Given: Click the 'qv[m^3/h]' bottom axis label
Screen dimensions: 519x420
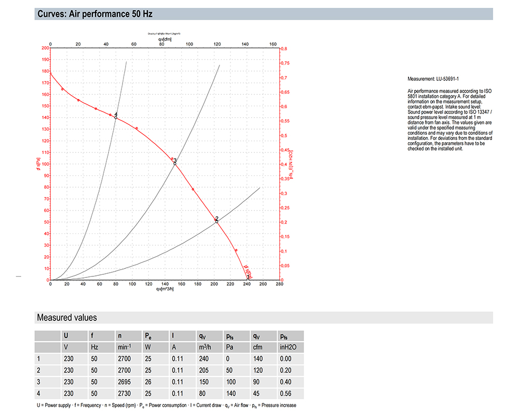Looking at the screenshot, I should coord(165,289).
